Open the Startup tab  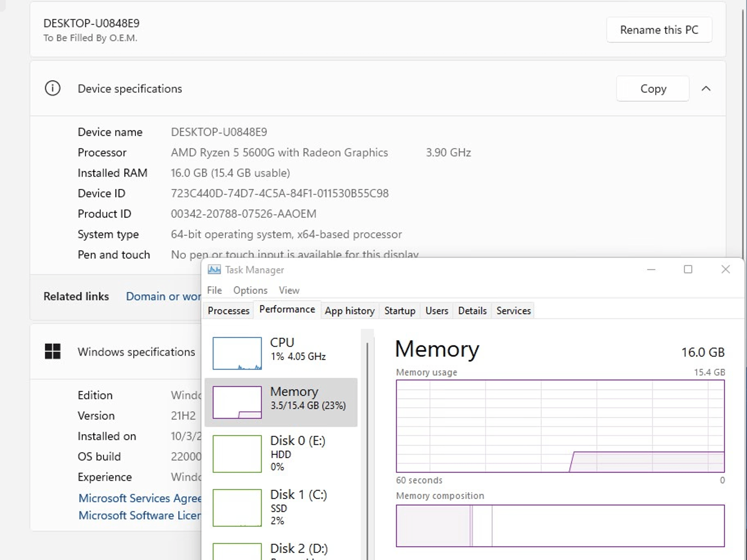coord(400,311)
